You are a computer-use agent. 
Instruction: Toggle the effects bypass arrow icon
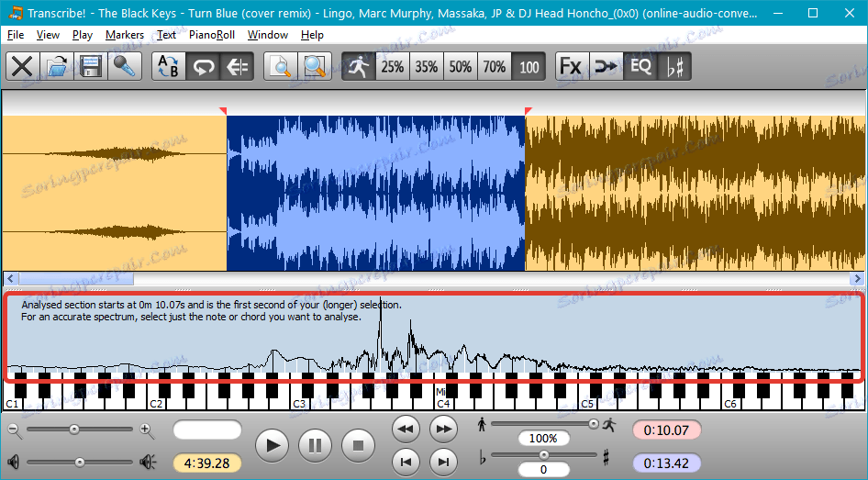pos(606,67)
